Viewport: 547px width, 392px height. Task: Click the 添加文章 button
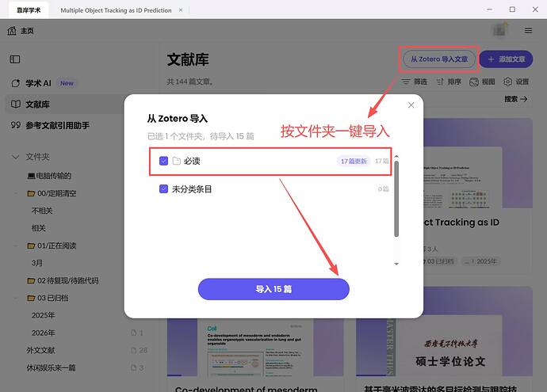pos(507,59)
